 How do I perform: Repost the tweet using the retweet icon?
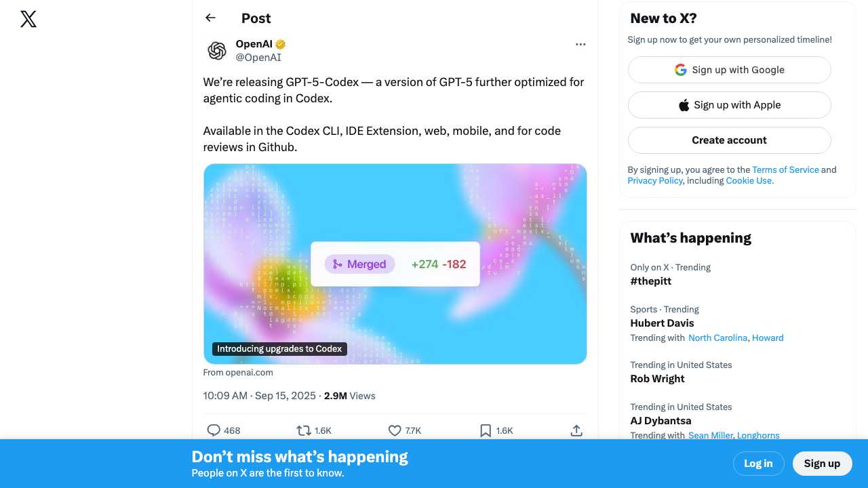coord(304,430)
